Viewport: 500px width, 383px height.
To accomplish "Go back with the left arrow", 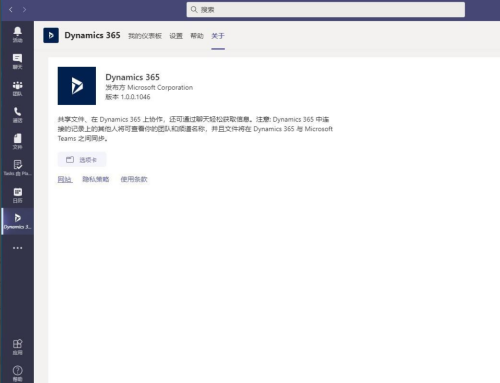I will 11,10.
